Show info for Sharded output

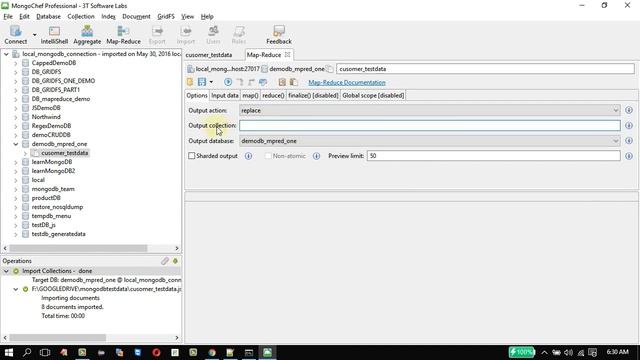tap(248, 156)
